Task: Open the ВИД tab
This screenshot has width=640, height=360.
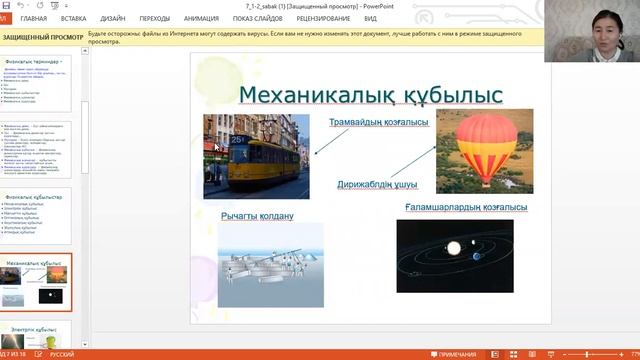Action: (x=371, y=19)
